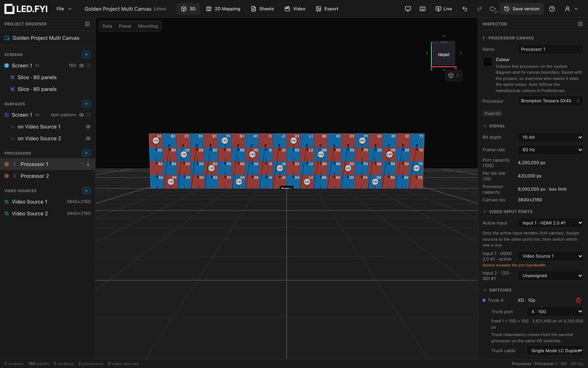This screenshot has height=368, width=588.
Task: Collapse the VIDEO INPUT PORTS section
Action: point(508,212)
